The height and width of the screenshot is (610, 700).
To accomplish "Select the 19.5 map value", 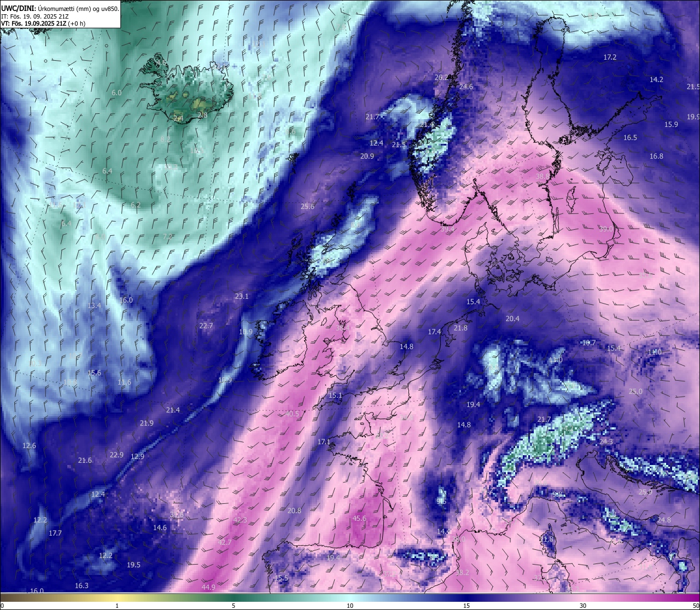I will point(133,565).
